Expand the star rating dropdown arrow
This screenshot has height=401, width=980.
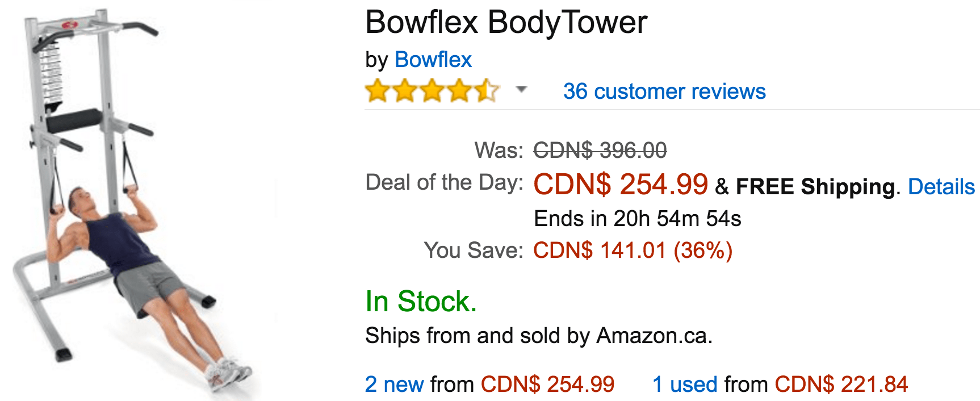[x=521, y=90]
